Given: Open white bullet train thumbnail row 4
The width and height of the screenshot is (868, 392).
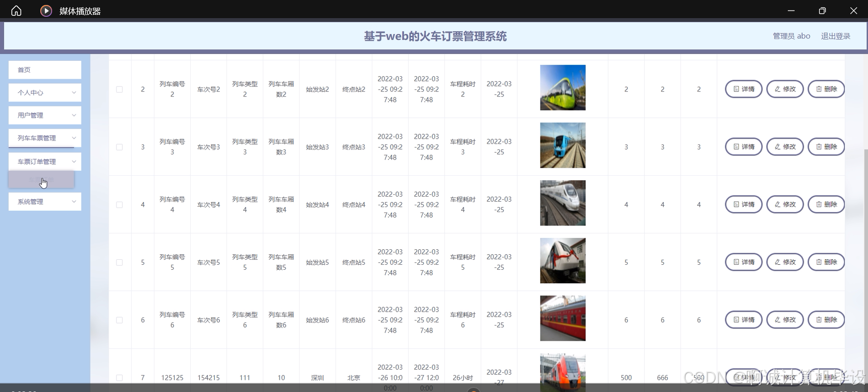Looking at the screenshot, I should [x=563, y=203].
